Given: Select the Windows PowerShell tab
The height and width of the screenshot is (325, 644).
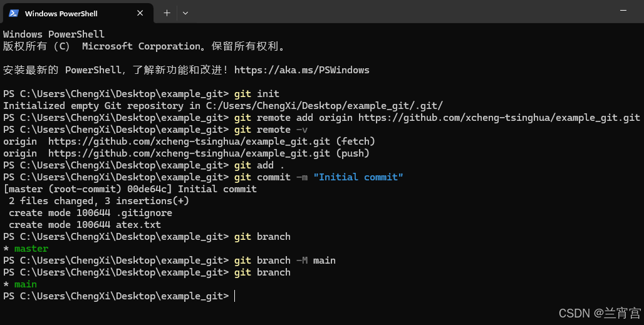Looking at the screenshot, I should point(78,13).
